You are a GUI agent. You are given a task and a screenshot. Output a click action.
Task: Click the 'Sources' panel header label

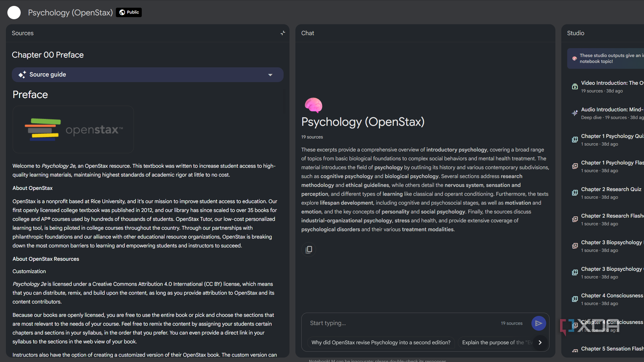pos(23,33)
